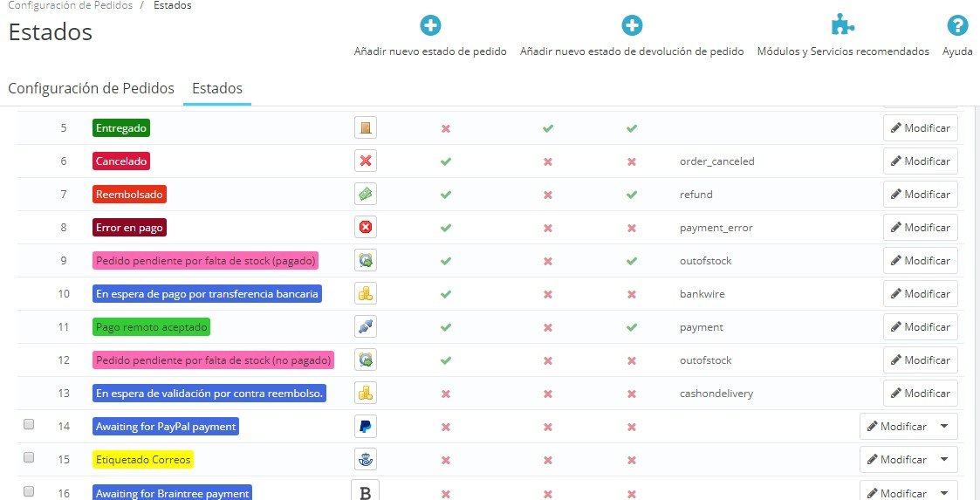Click the plus icon for new order state
The image size is (980, 500).
(x=430, y=25)
